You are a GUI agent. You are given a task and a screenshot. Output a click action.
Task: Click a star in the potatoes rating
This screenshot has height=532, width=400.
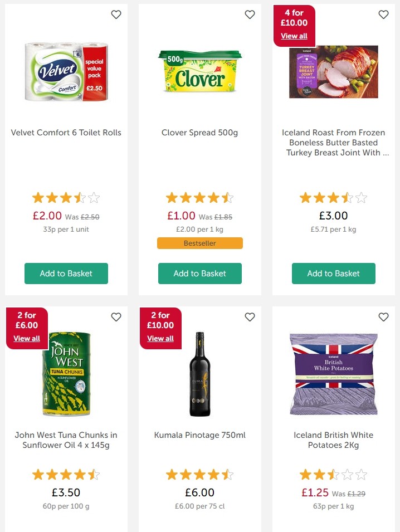click(318, 475)
